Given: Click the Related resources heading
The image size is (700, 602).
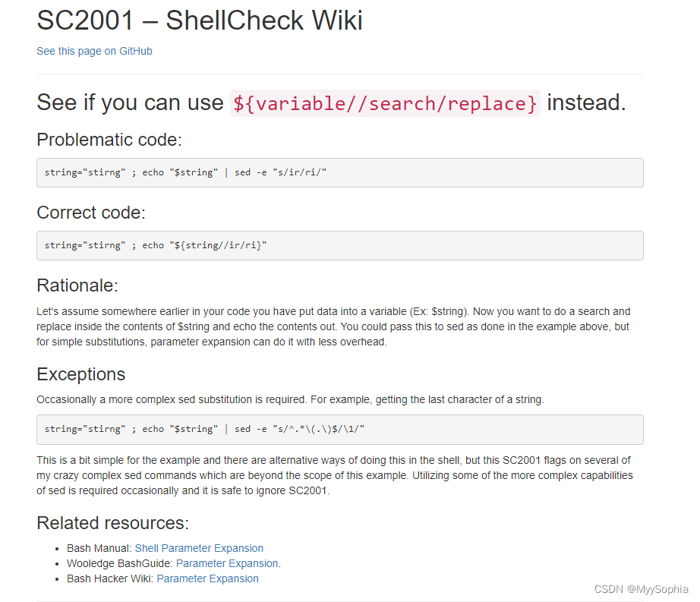Looking at the screenshot, I should pos(112,523).
